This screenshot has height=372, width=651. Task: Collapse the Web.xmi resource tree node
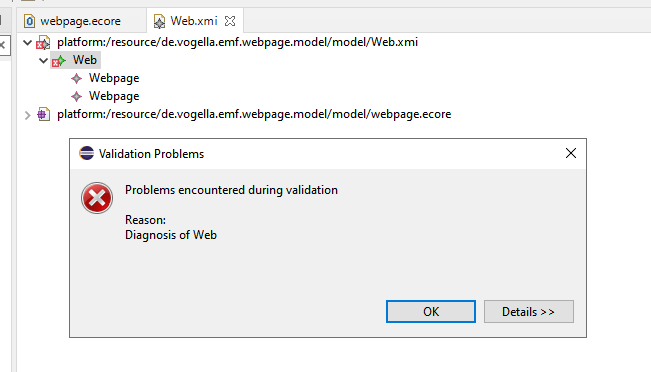27,42
